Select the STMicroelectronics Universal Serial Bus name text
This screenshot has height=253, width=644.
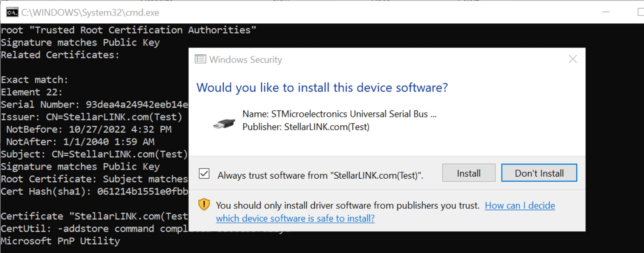click(339, 114)
